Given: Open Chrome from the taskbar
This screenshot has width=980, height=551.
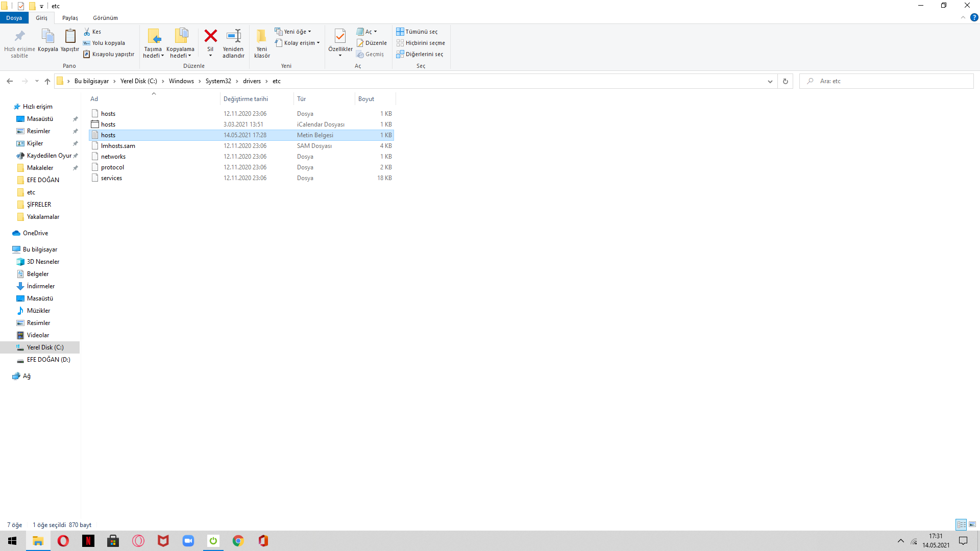Looking at the screenshot, I should coord(238,541).
